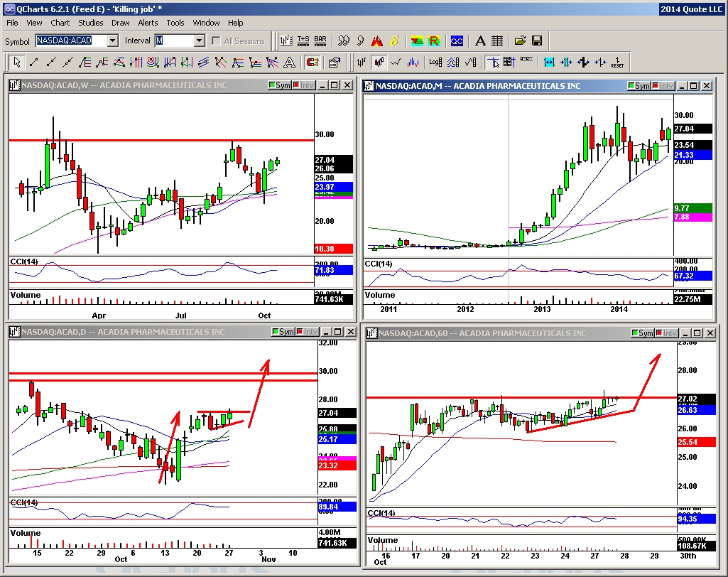Select the Fibonacci retracement lines tool
The height and width of the screenshot is (577, 728).
coord(85,62)
